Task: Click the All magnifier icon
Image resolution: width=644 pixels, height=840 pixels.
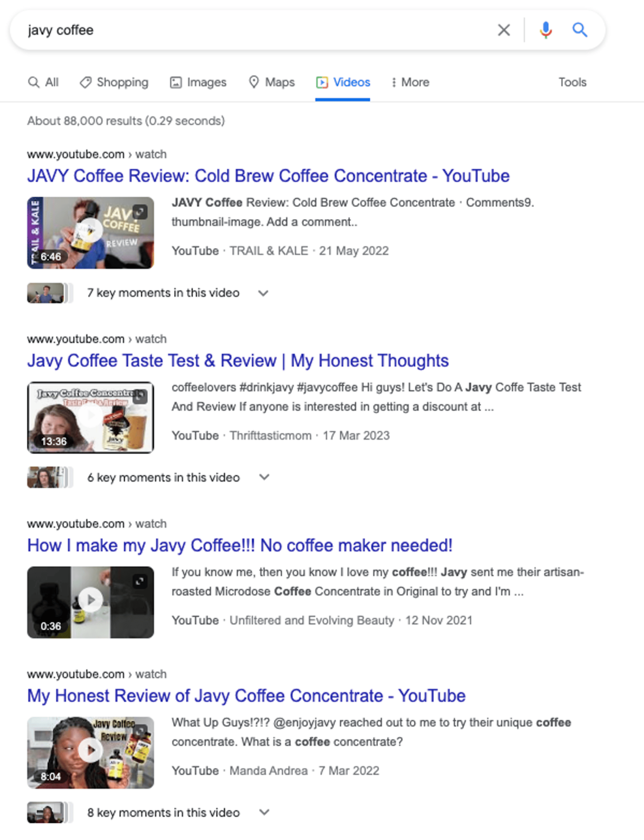Action: pos(34,82)
